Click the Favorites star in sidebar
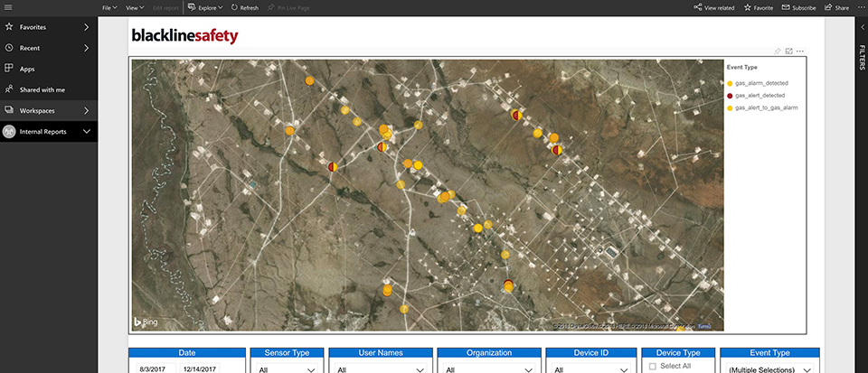The height and width of the screenshot is (373, 868). click(9, 27)
